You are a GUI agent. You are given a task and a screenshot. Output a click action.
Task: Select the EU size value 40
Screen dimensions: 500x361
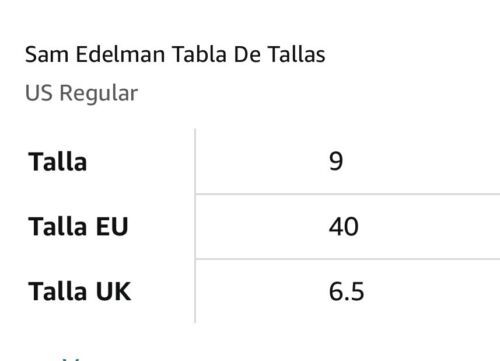tap(344, 227)
